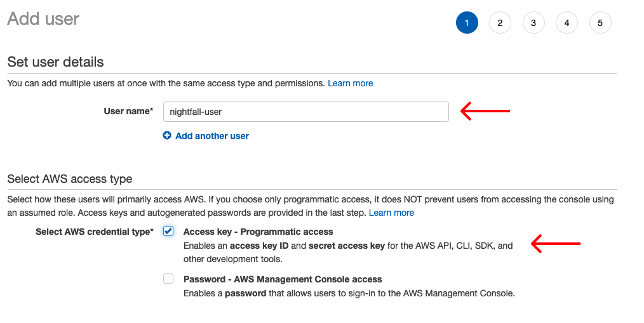
Task: Click the plus icon beside Add another user
Action: 167,136
